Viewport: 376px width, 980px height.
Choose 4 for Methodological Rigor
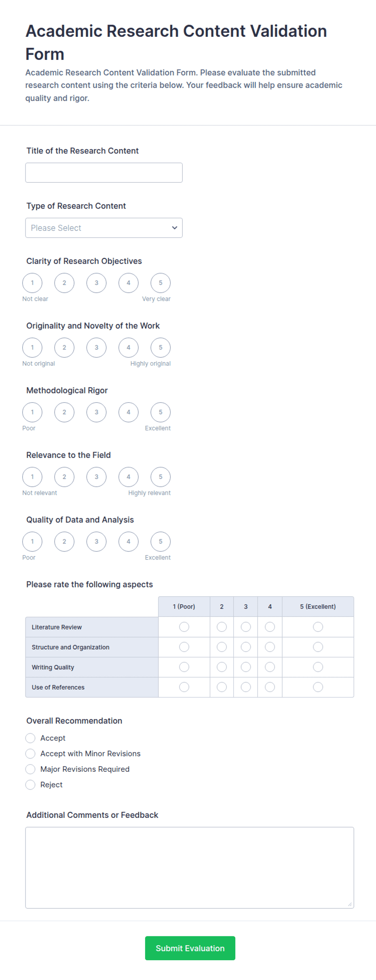(x=129, y=412)
